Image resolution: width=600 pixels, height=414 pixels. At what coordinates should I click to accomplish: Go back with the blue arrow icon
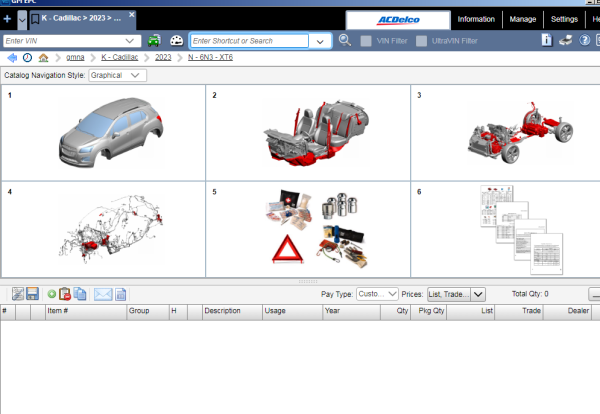12,58
